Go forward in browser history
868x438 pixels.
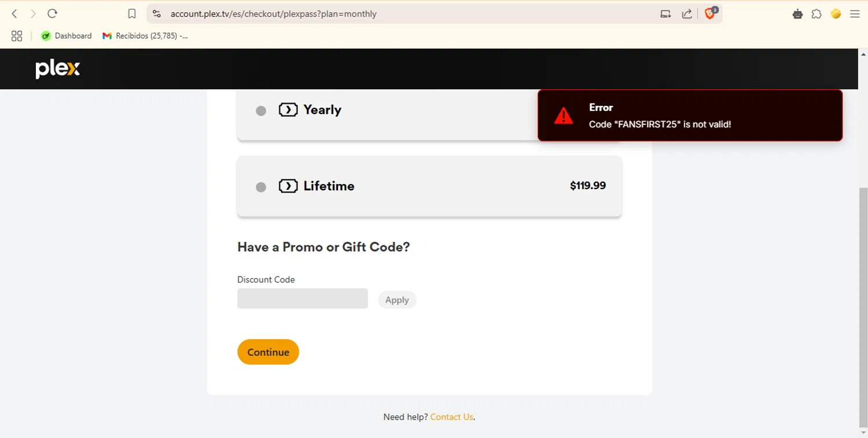pyautogui.click(x=33, y=13)
